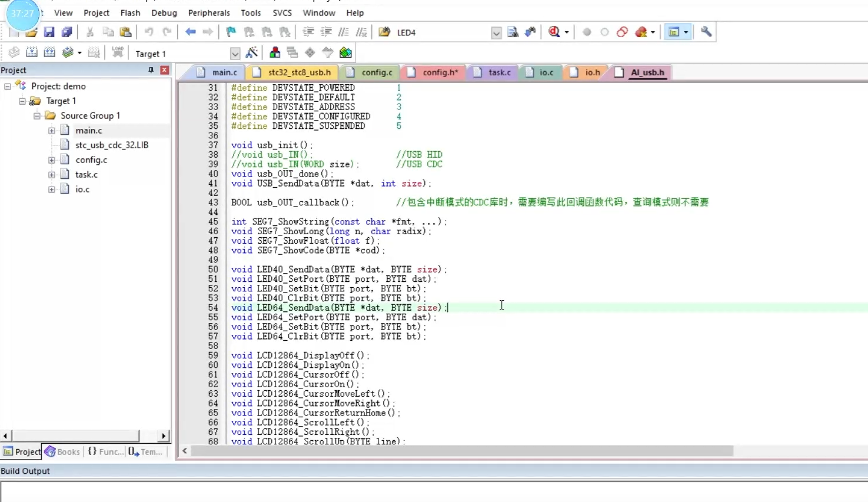
Task: Open the Flash menu
Action: point(130,12)
